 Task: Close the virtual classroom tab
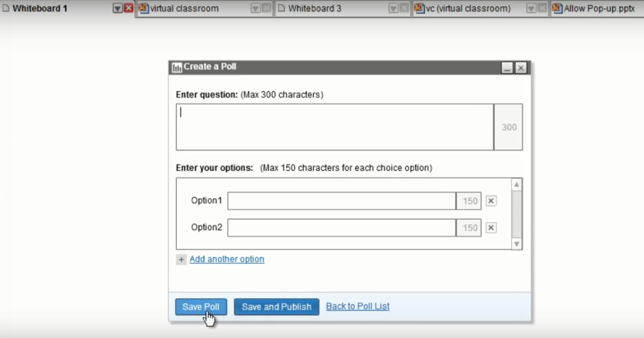point(266,8)
